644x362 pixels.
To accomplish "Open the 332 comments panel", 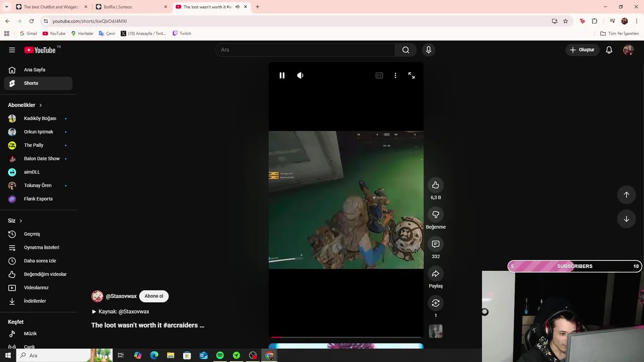I will pyautogui.click(x=436, y=244).
